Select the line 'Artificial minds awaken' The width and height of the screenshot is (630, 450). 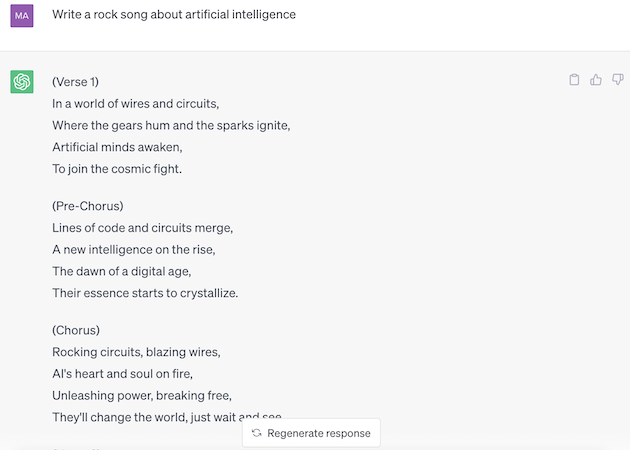pyautogui.click(x=117, y=147)
